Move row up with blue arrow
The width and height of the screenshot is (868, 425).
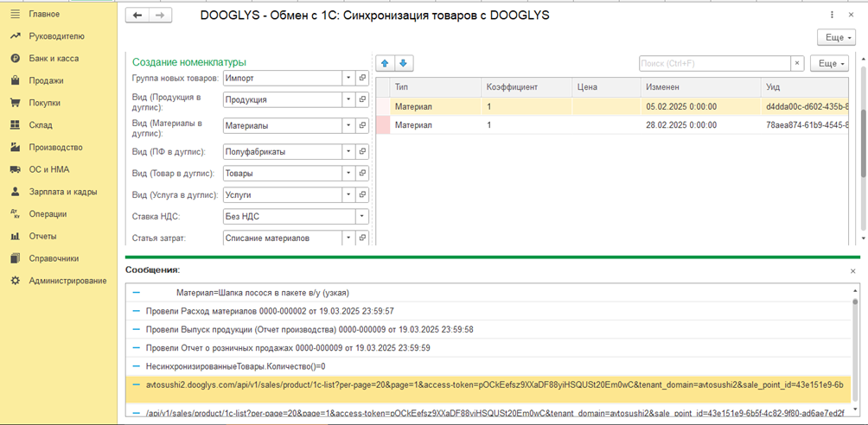pos(384,64)
